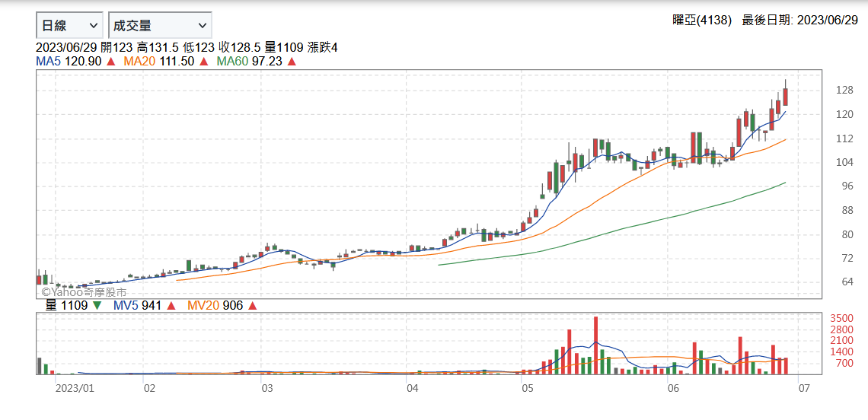Click red up arrow beside MA20 111.50
Screen dimensions: 868x420
click(x=204, y=62)
